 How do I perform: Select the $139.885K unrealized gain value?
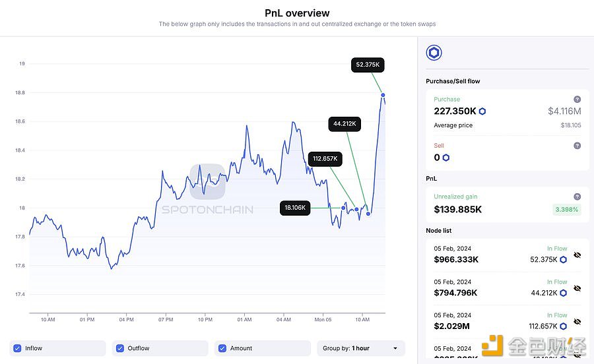tap(457, 210)
